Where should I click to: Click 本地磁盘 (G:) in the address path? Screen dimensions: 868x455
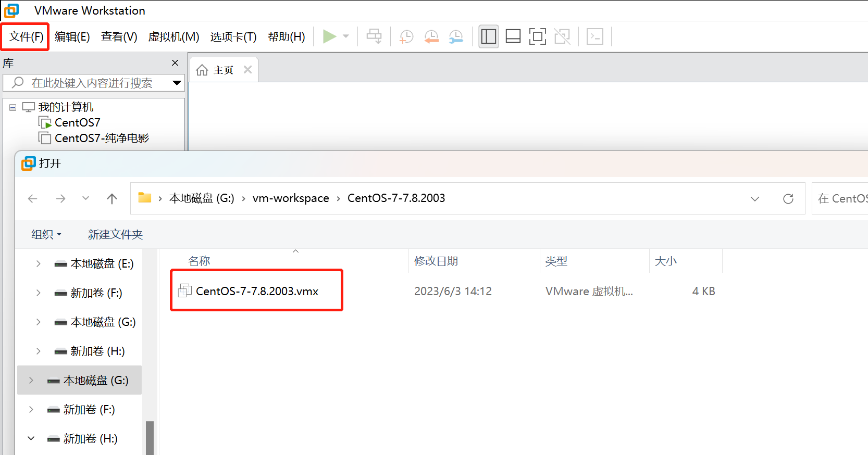coord(202,198)
